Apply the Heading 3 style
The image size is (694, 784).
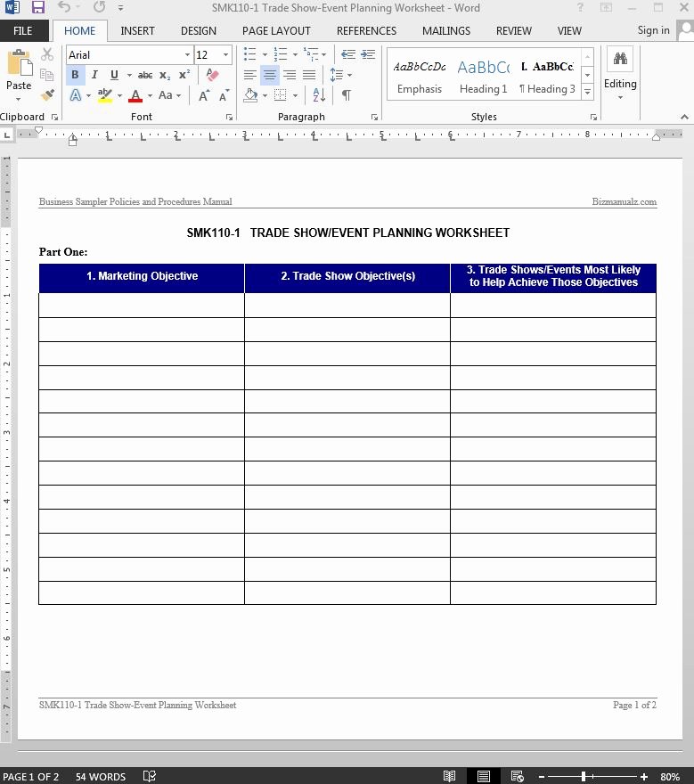[547, 77]
